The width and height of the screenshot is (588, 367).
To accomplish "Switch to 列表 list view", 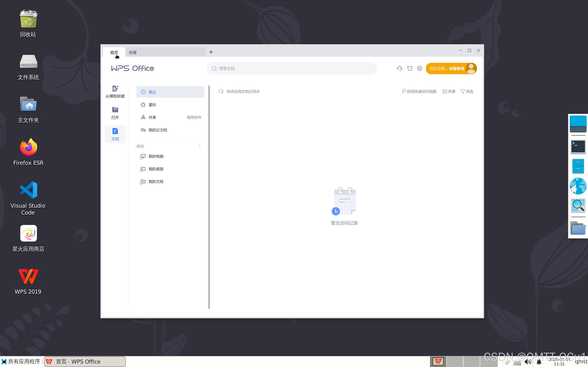I will [449, 91].
